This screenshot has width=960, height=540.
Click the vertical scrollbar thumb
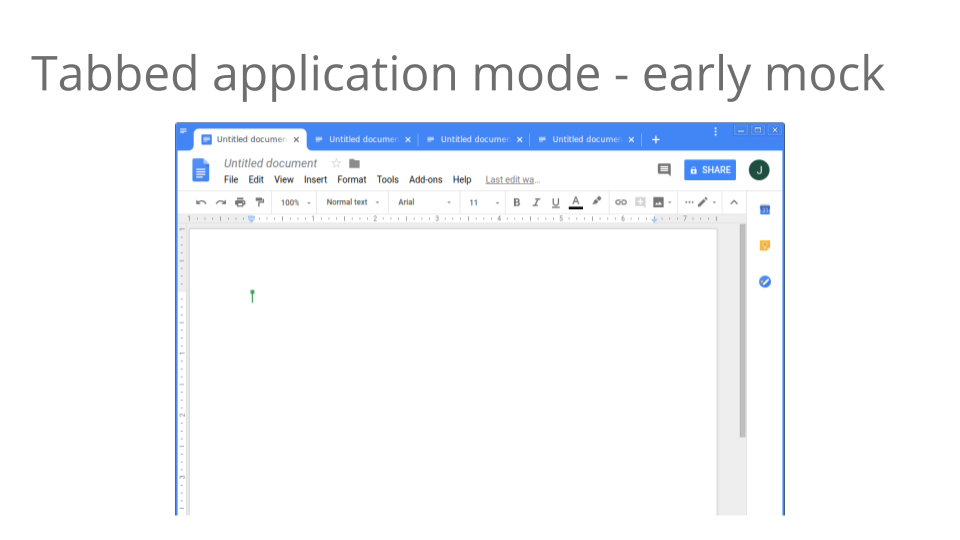(743, 331)
